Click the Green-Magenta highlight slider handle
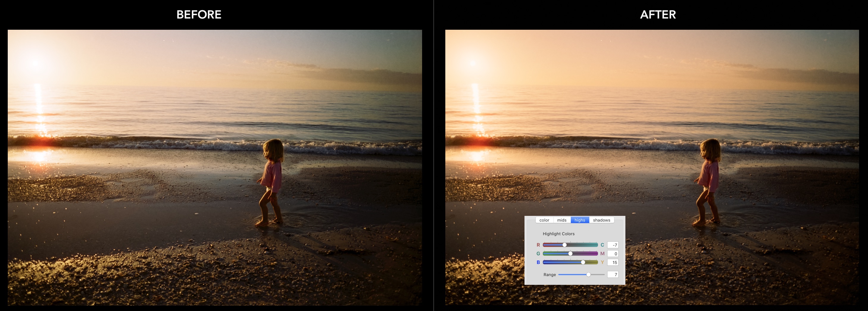Viewport: 868px width, 311px height. point(570,254)
